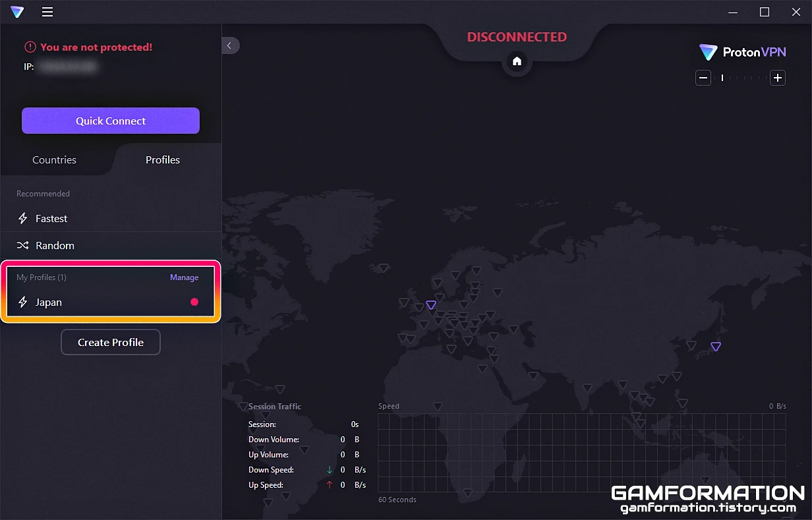
Task: Click the red dot on Japan profile
Action: click(194, 302)
